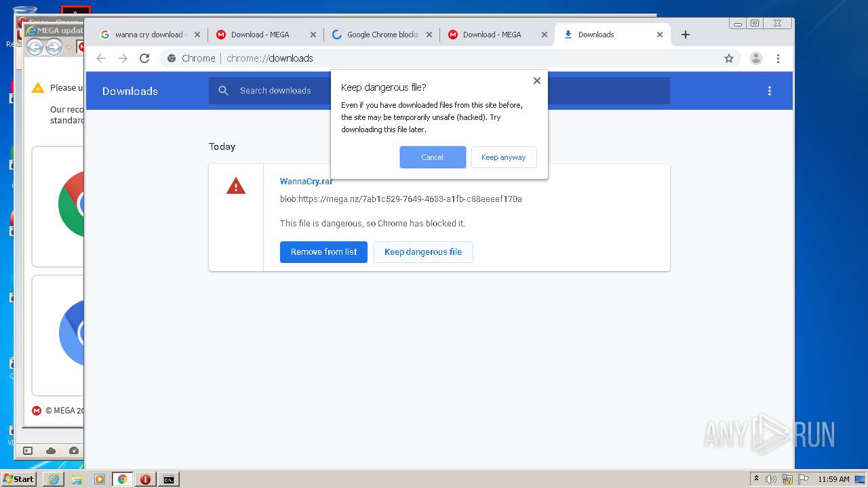The image size is (868, 488).
Task: Open the Chrome profile avatar
Action: click(756, 58)
